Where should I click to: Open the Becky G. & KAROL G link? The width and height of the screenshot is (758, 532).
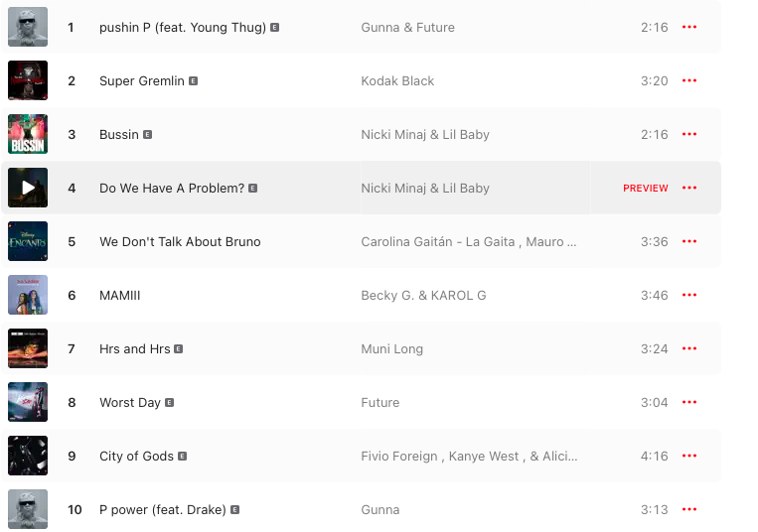pos(423,295)
